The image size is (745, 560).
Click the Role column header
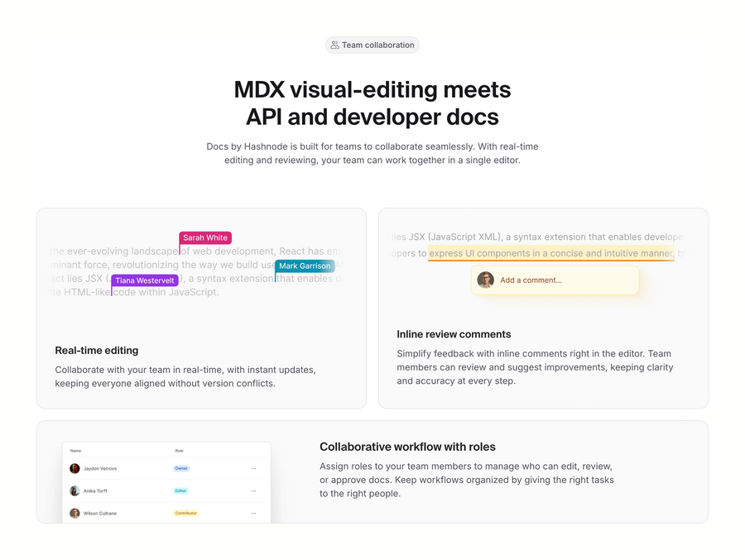click(179, 451)
